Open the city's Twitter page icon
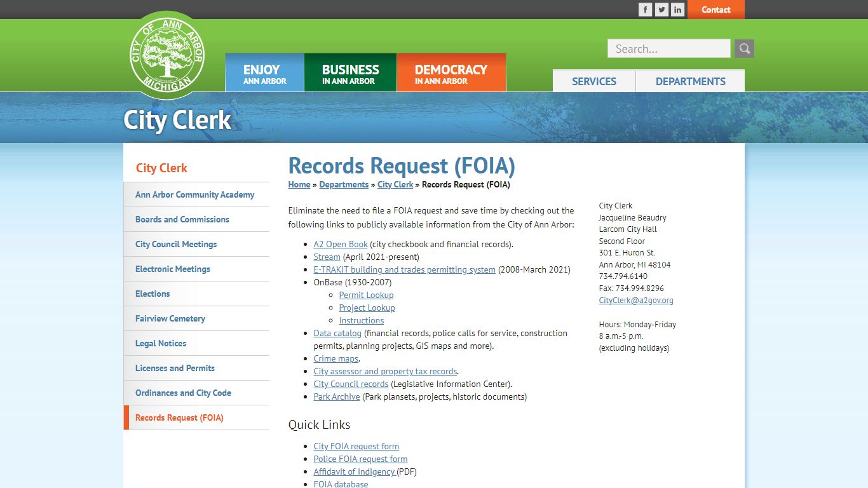This screenshot has height=488, width=868. click(661, 10)
